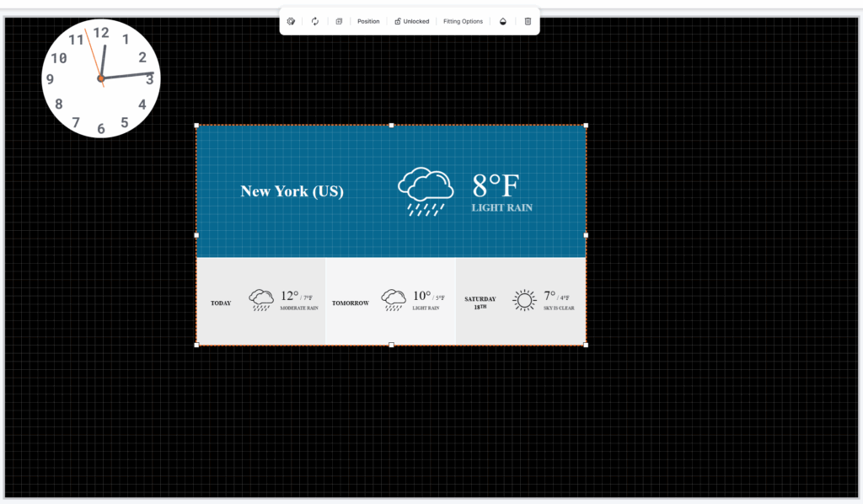Image resolution: width=863 pixels, height=504 pixels.
Task: Click the trash delete icon
Action: [x=528, y=21]
